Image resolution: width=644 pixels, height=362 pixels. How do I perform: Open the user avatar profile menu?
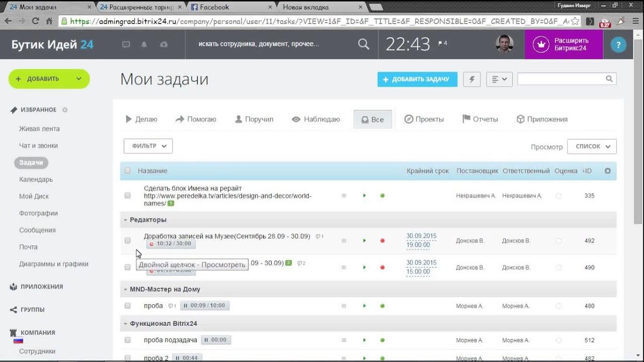(504, 44)
